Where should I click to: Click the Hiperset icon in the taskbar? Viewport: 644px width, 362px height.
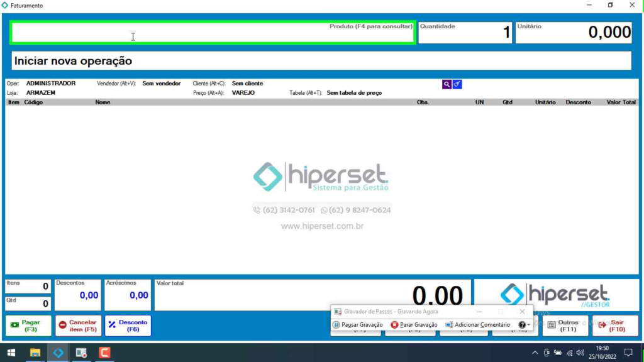point(58,353)
